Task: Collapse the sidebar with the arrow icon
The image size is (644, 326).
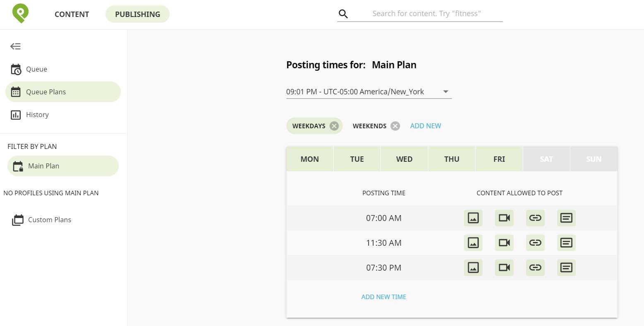Action: 15,46
